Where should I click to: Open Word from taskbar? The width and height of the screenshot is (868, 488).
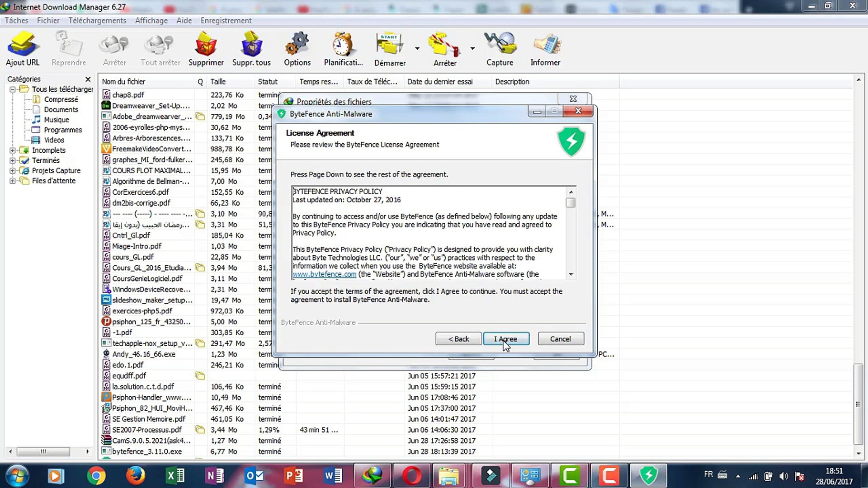(x=333, y=476)
